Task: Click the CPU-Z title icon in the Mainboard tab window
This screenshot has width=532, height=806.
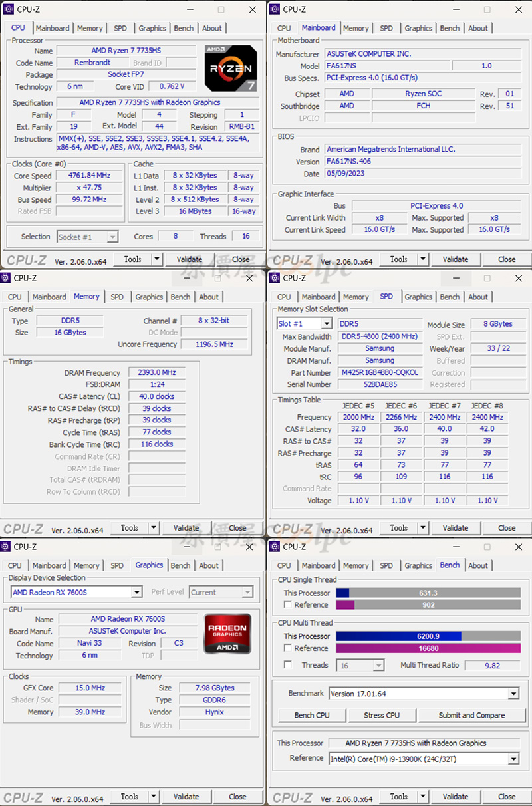Action: tap(275, 9)
